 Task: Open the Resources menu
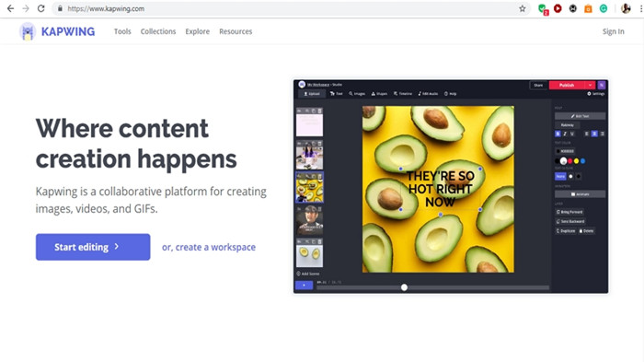(236, 31)
